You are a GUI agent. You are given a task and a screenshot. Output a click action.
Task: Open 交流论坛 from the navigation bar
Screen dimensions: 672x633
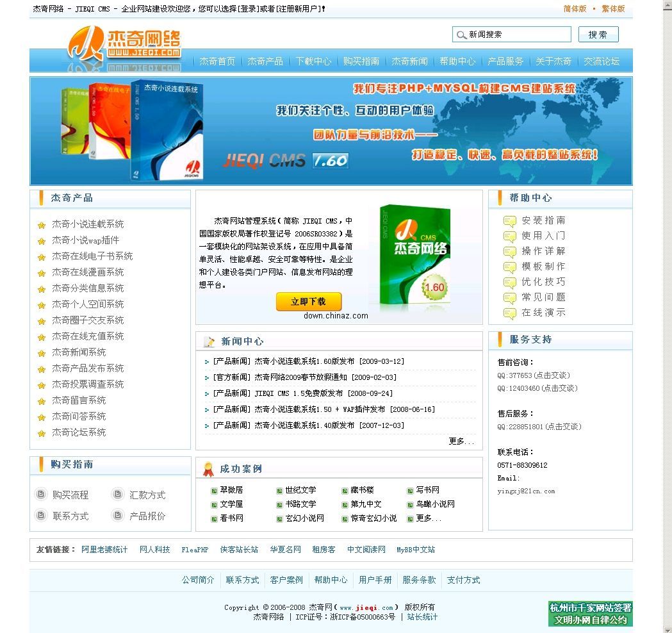601,62
